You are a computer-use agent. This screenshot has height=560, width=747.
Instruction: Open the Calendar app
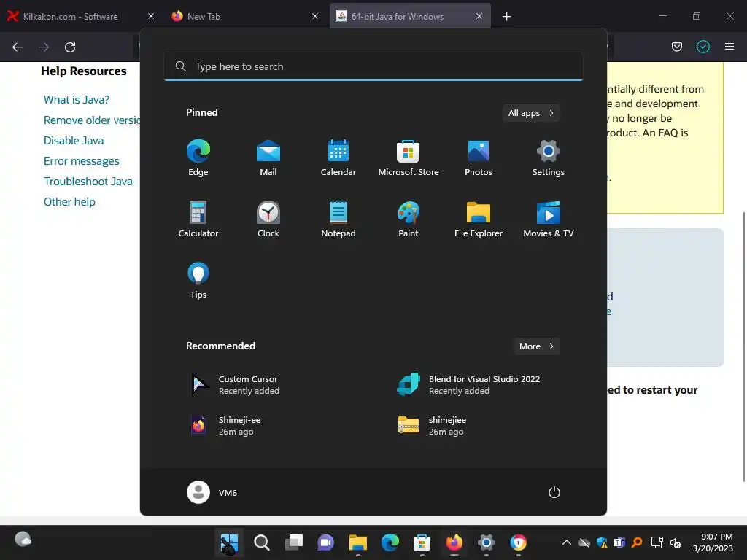338,158
